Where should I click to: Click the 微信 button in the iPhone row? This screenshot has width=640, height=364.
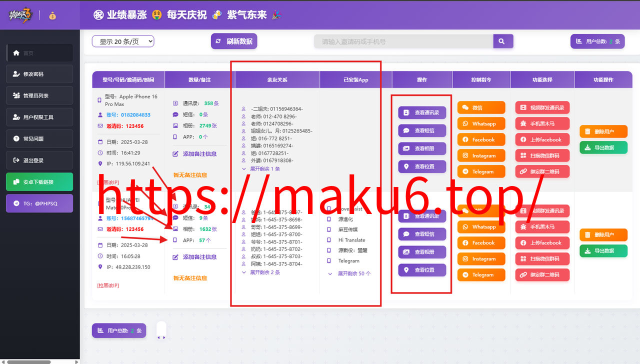click(481, 107)
